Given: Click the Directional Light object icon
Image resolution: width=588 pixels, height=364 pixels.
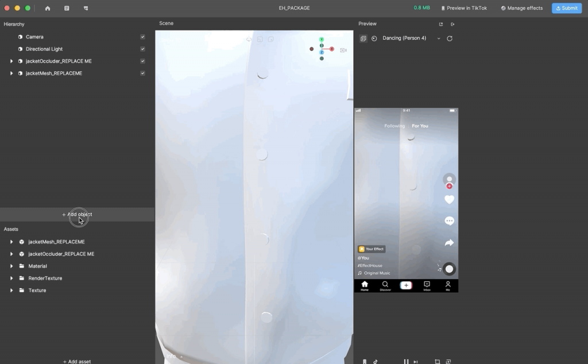Looking at the screenshot, I should click(20, 49).
